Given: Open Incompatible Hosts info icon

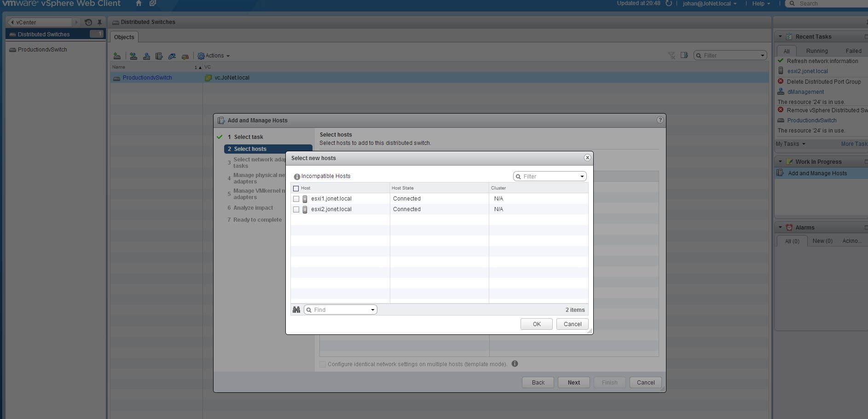Looking at the screenshot, I should click(x=297, y=177).
